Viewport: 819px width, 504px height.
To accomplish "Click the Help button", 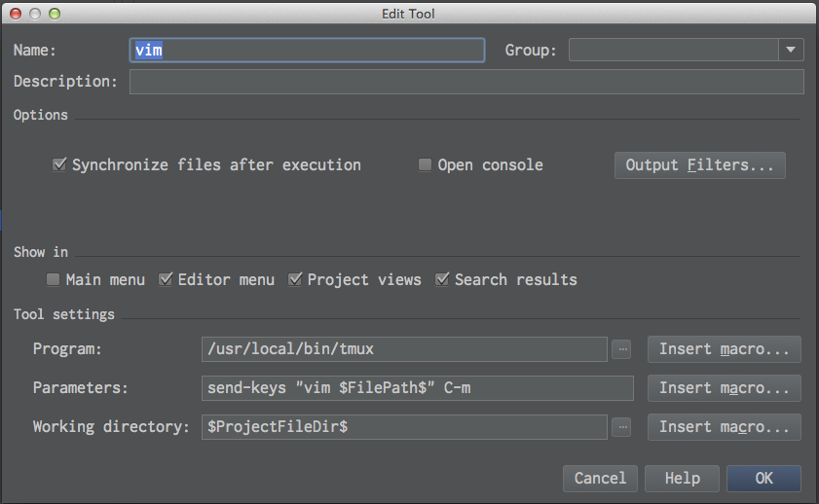I will (x=682, y=478).
